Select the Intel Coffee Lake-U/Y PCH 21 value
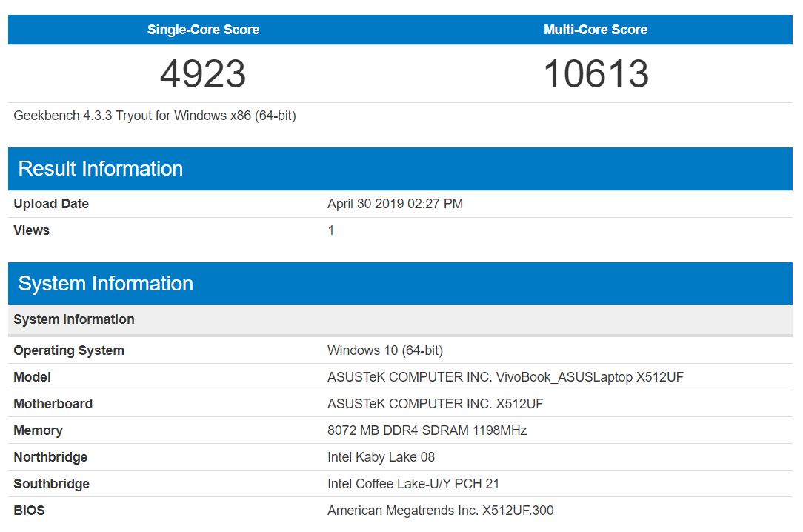Viewport: 803px width, 532px height. [413, 484]
